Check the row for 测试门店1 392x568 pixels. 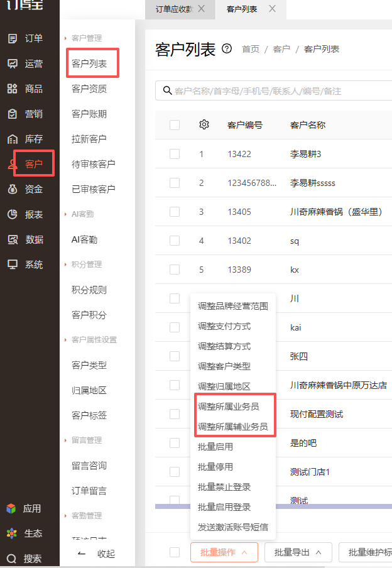tap(175, 472)
